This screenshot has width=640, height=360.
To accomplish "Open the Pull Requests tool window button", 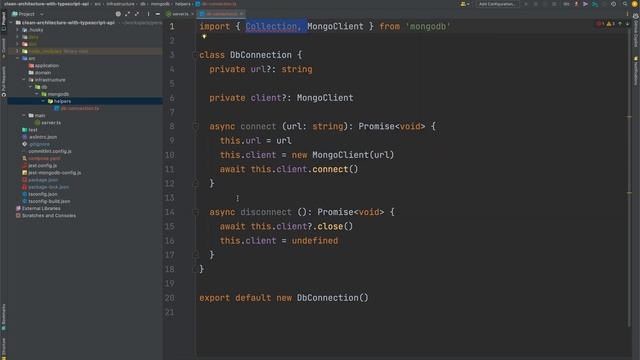I will point(3,81).
